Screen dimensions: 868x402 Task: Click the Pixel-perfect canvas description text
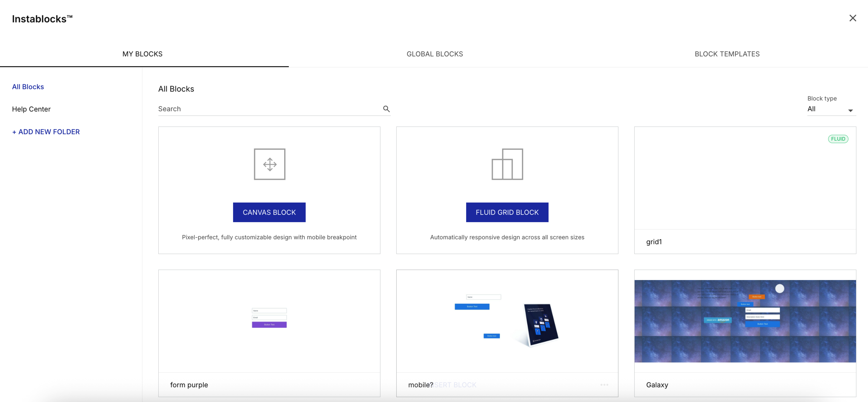(269, 237)
